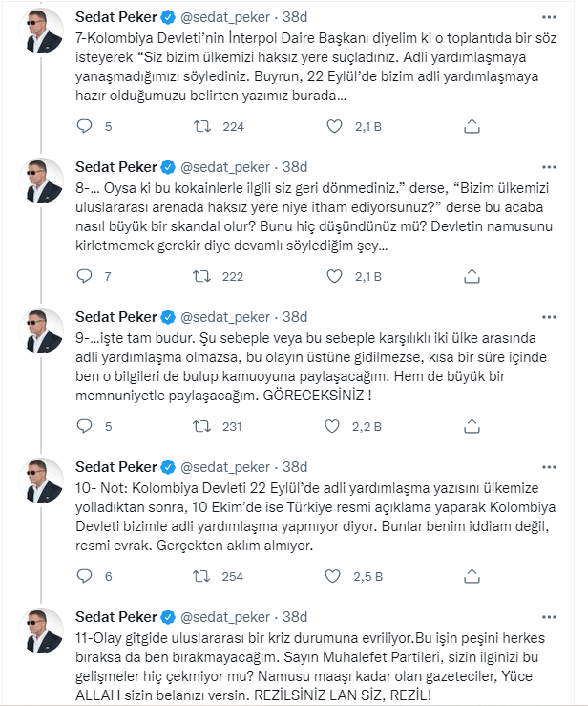
Task: Share the tweet starting with "7-Kolombiya"
Action: 472,126
